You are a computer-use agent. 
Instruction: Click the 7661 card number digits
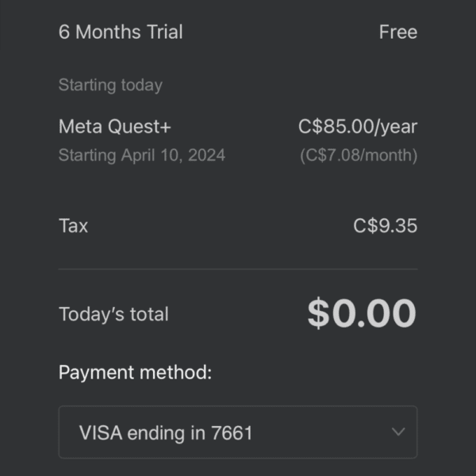tap(232, 432)
